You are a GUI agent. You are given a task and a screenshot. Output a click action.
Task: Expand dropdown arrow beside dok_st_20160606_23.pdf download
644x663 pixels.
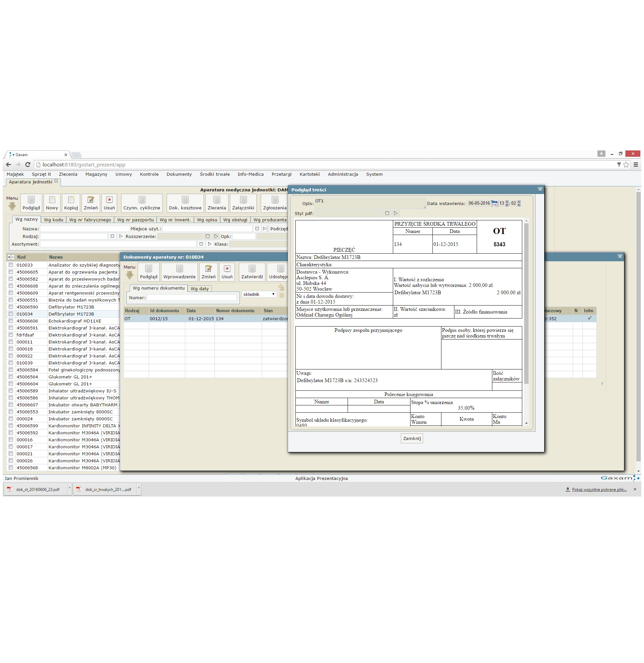click(x=70, y=489)
